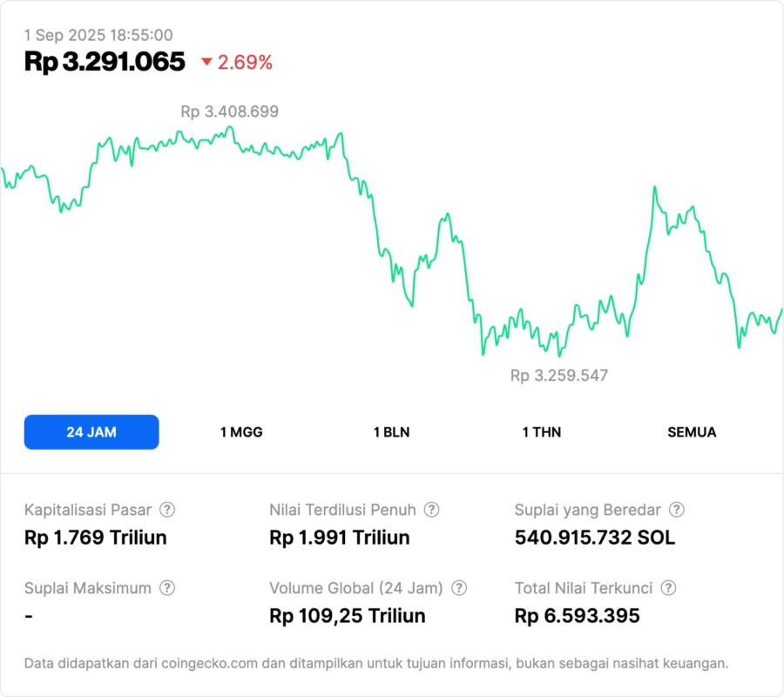The width and height of the screenshot is (784, 697).
Task: Click the current price Rp 3.291.065
Action: (105, 62)
